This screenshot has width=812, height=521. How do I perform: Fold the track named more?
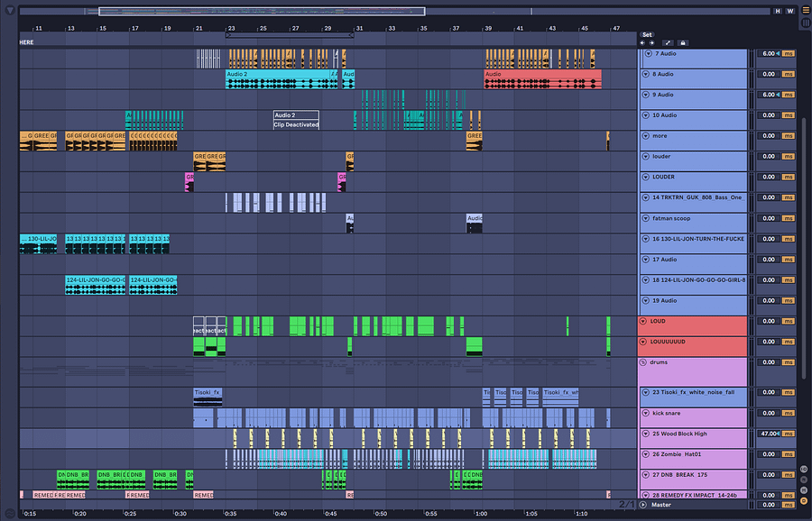pyautogui.click(x=646, y=135)
